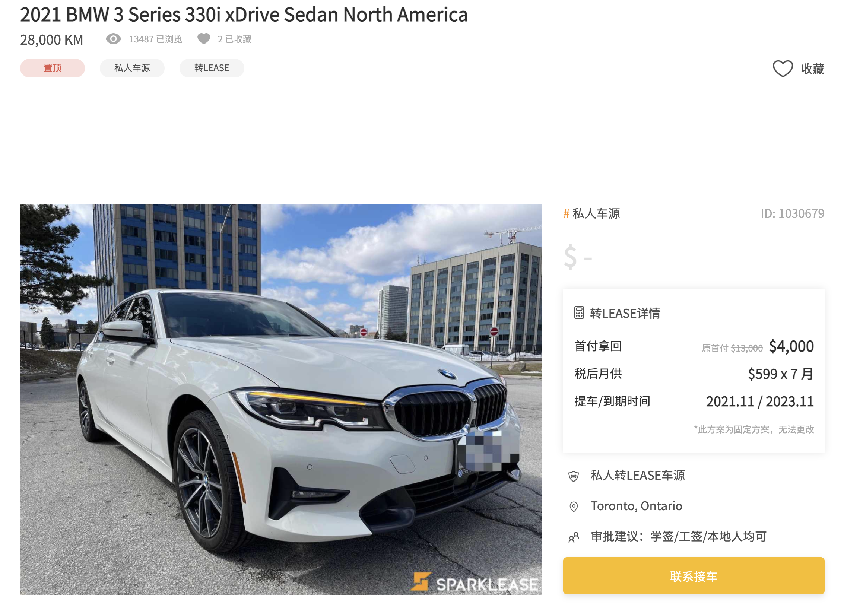The width and height of the screenshot is (844, 616).
Task: Click the calculator icon beside 转LEASE详情
Action: [578, 312]
